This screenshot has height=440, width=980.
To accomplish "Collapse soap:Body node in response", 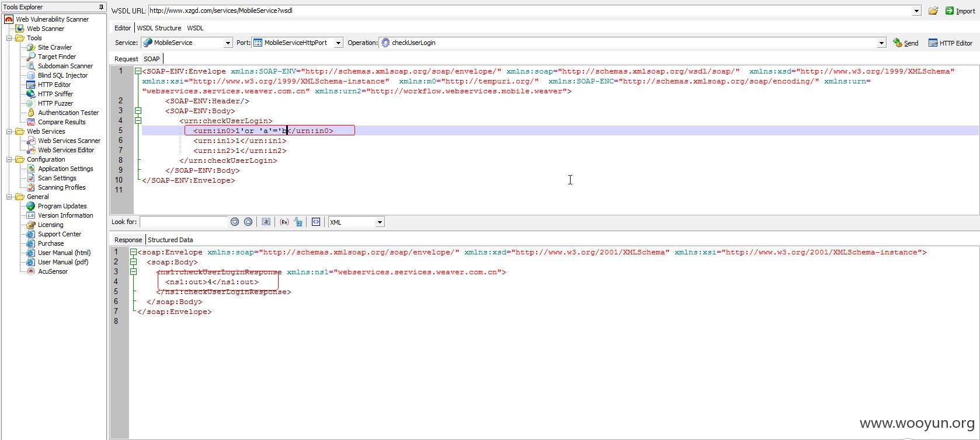I will [x=134, y=262].
